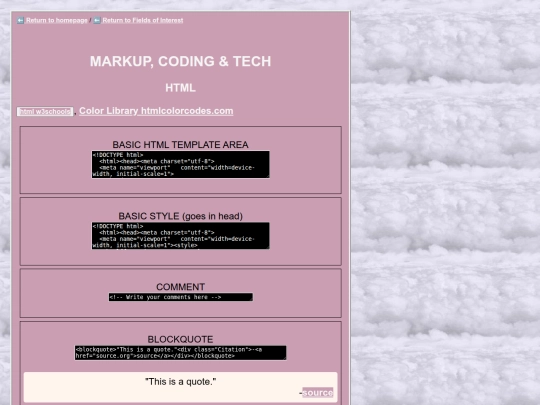Click the COMMENT section title
540x405 pixels.
click(x=180, y=287)
